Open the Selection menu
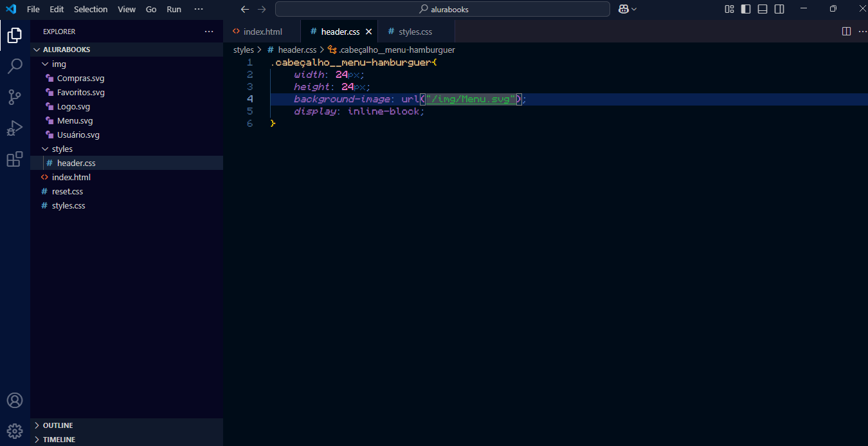868x446 pixels. click(91, 9)
